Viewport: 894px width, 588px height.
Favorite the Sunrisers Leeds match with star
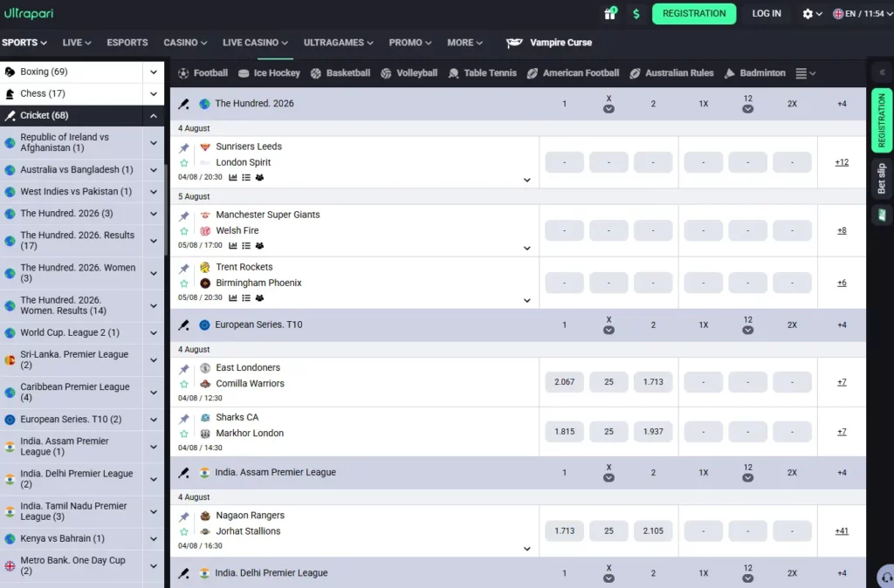[184, 163]
